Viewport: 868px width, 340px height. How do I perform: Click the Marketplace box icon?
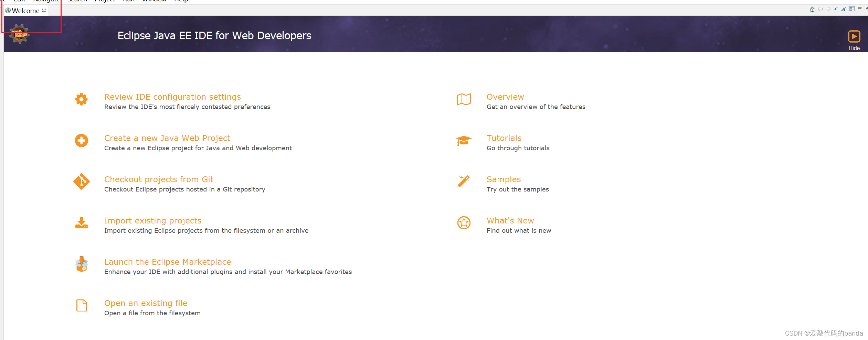click(82, 264)
